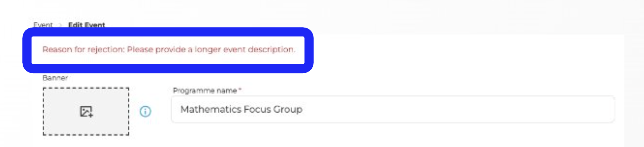
Task: Click empty space at programme field end
Action: point(460,109)
